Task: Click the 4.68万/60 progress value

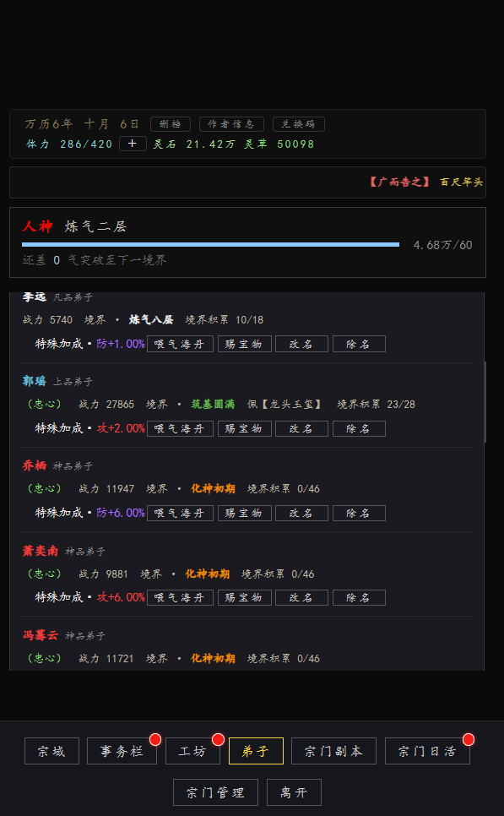Action: 442,245
